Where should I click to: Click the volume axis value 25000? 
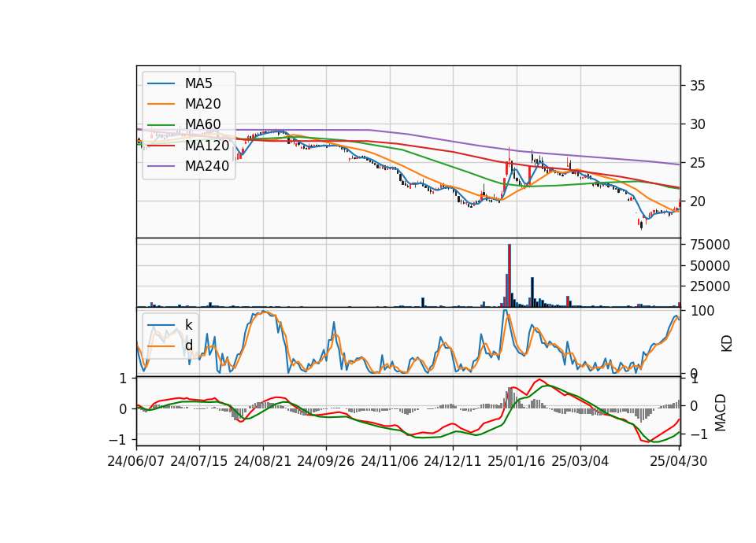click(710, 286)
